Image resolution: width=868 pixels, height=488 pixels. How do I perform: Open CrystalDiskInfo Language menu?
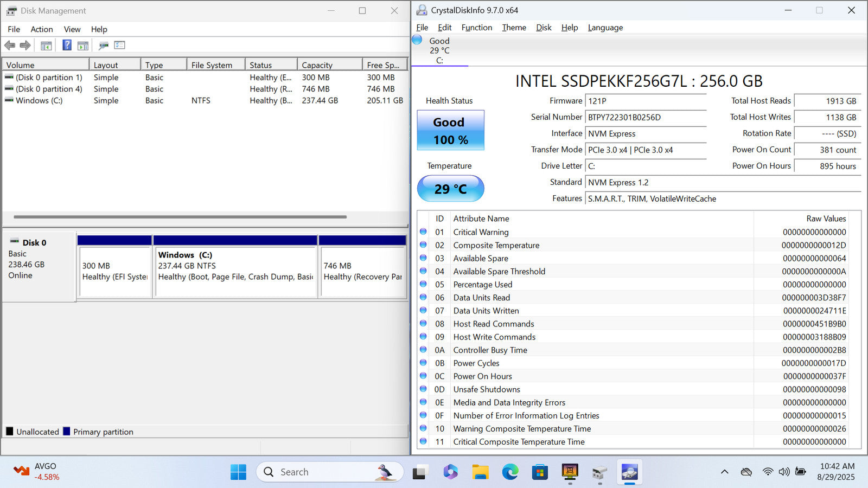[605, 28]
